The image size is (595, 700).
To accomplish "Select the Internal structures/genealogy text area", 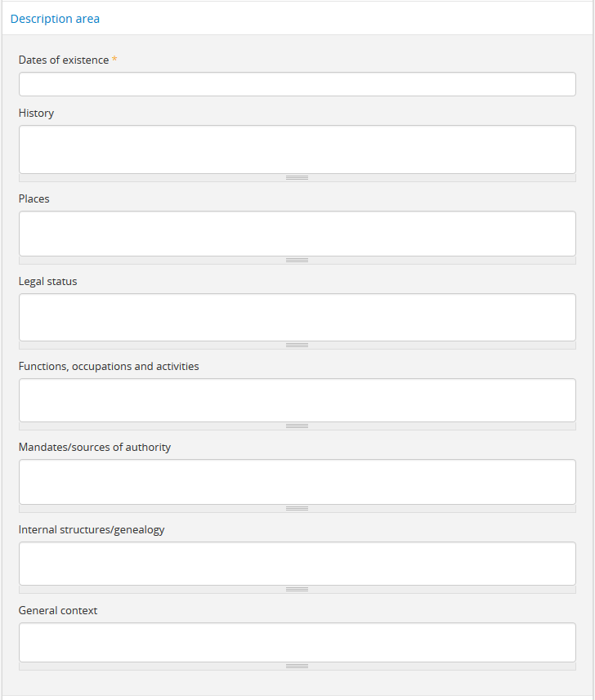I will click(x=297, y=564).
